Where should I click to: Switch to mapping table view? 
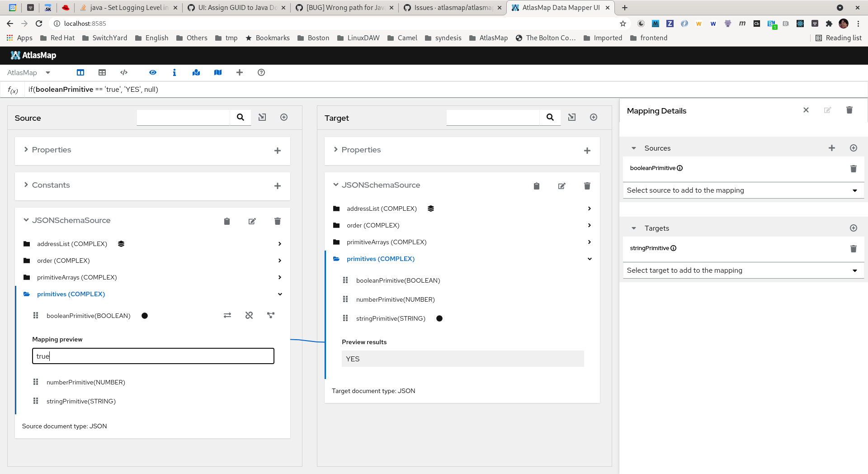[102, 72]
